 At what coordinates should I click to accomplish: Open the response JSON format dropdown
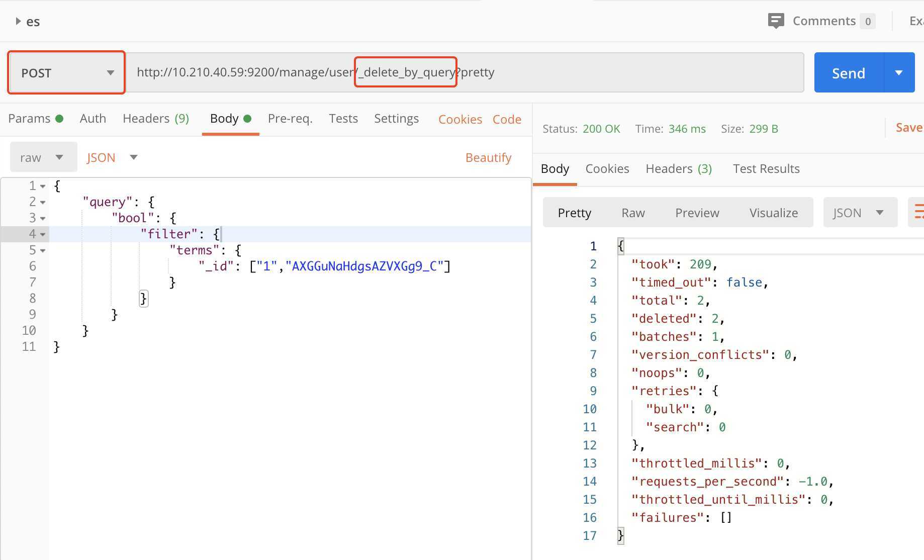pos(860,213)
